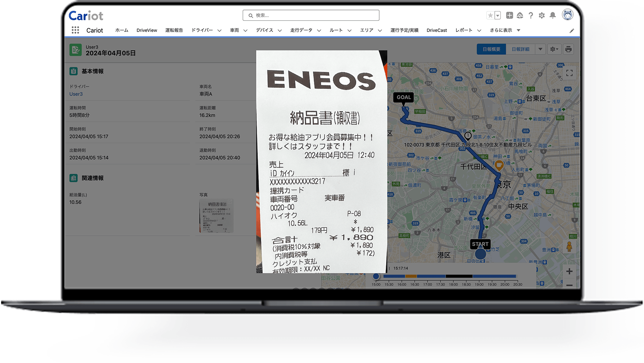Select the 日報概要 button
Image resolution: width=644 pixels, height=363 pixels.
click(x=491, y=49)
